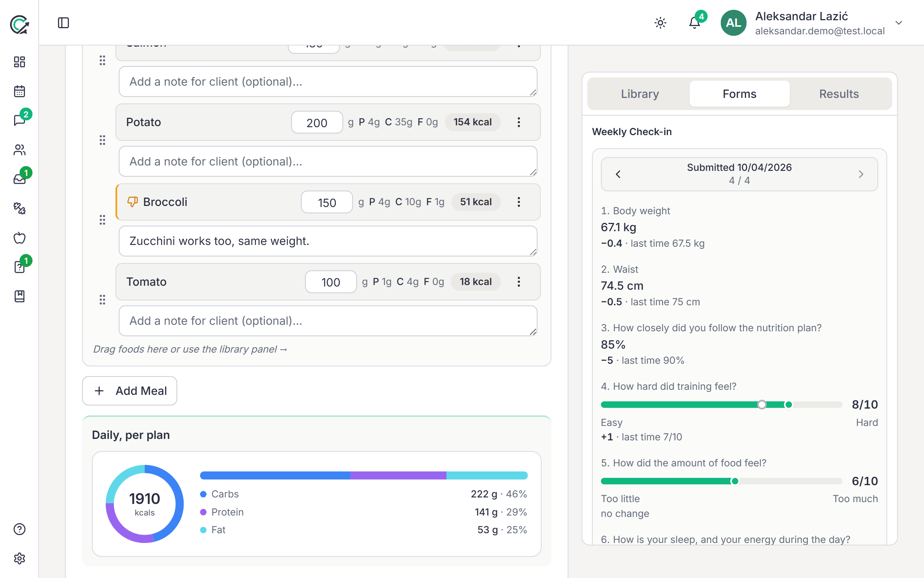Open the bookmark library icon in sidebar
This screenshot has width=924, height=578.
[19, 296]
